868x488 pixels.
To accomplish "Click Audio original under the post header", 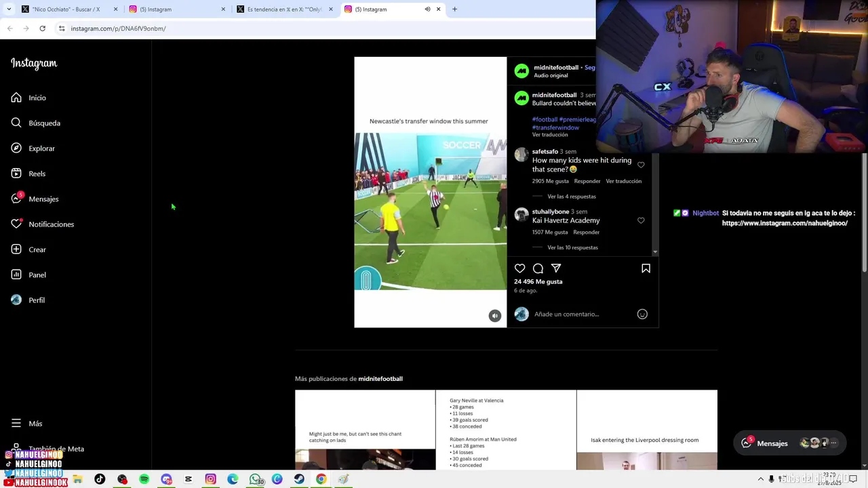I will click(551, 75).
